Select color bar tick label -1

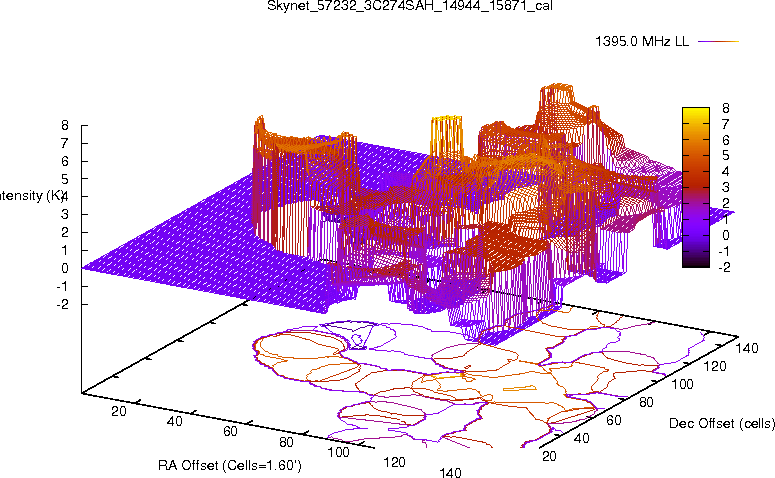(724, 251)
